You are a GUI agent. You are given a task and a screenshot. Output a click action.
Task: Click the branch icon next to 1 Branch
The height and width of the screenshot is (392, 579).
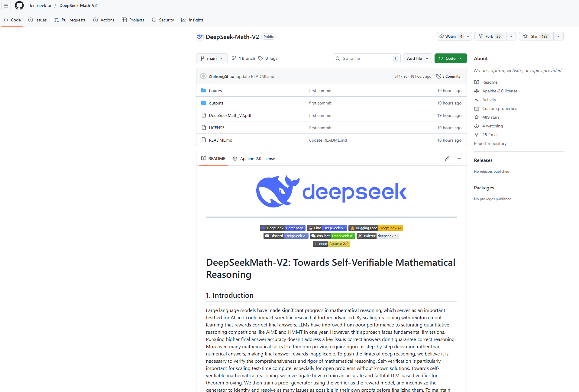(x=234, y=58)
